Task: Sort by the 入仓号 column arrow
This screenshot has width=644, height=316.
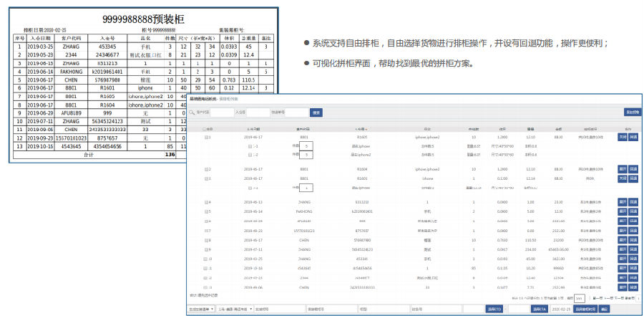Action: tap(367, 129)
